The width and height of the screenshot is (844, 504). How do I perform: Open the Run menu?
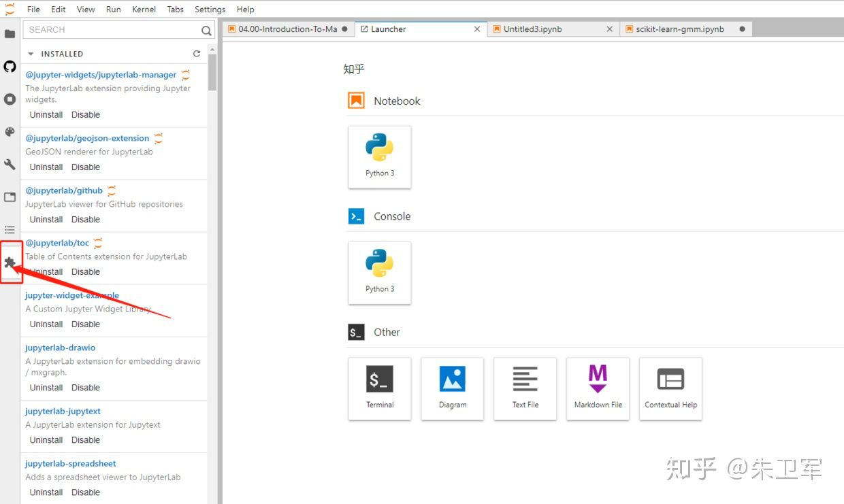coord(114,10)
